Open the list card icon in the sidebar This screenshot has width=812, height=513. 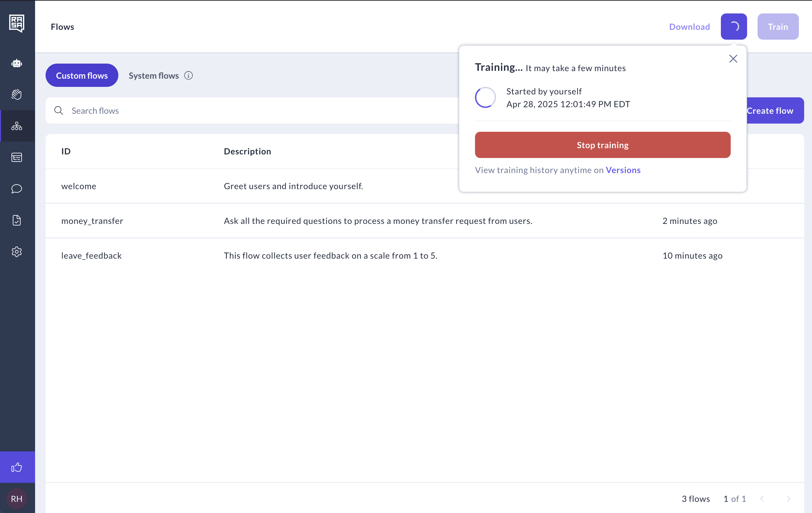point(16,158)
